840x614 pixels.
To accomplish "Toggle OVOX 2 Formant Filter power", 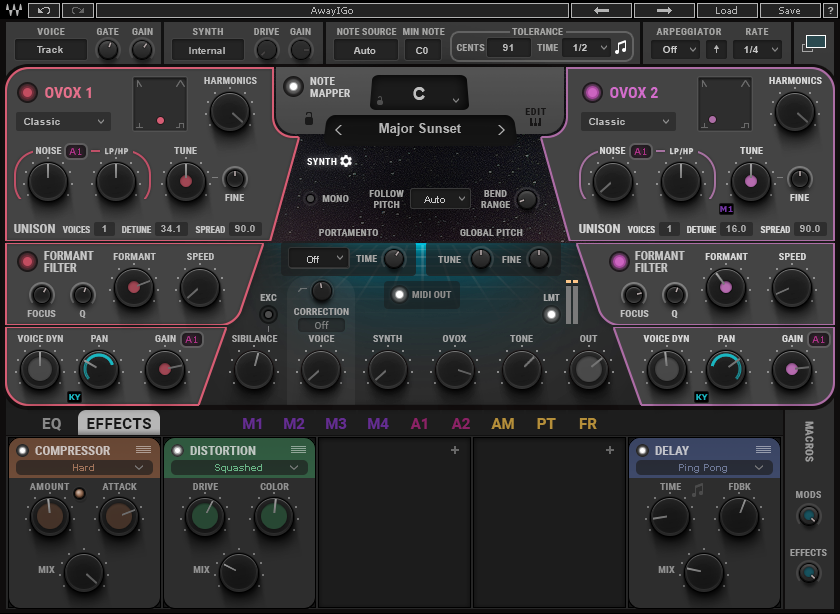I will (x=619, y=261).
